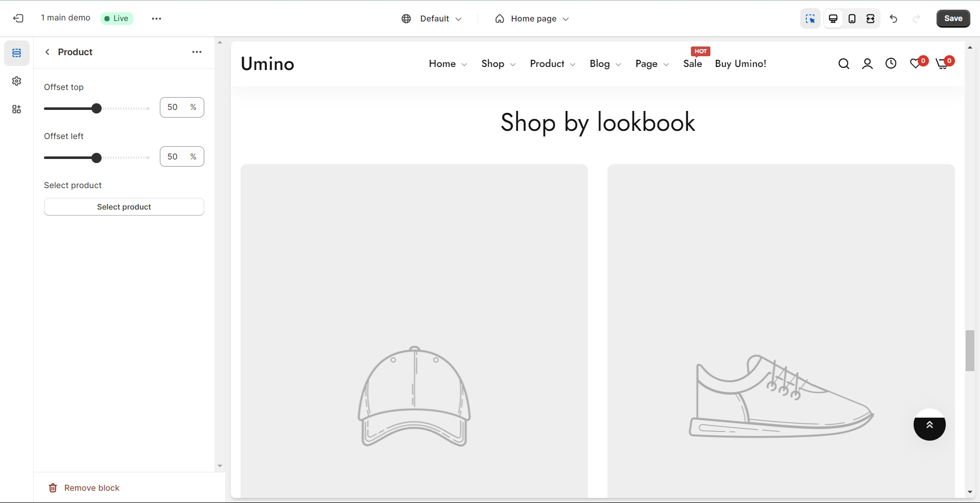Expand the Default market dropdown

(x=432, y=19)
